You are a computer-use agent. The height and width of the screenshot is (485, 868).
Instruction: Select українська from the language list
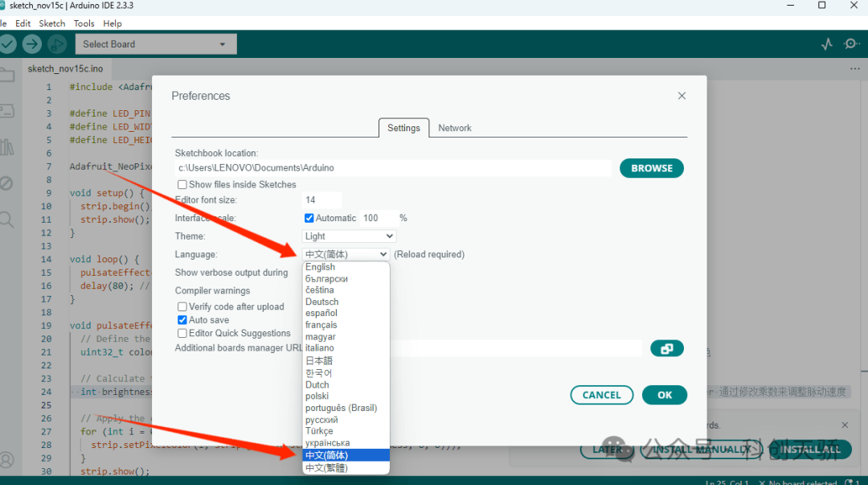[346, 443]
